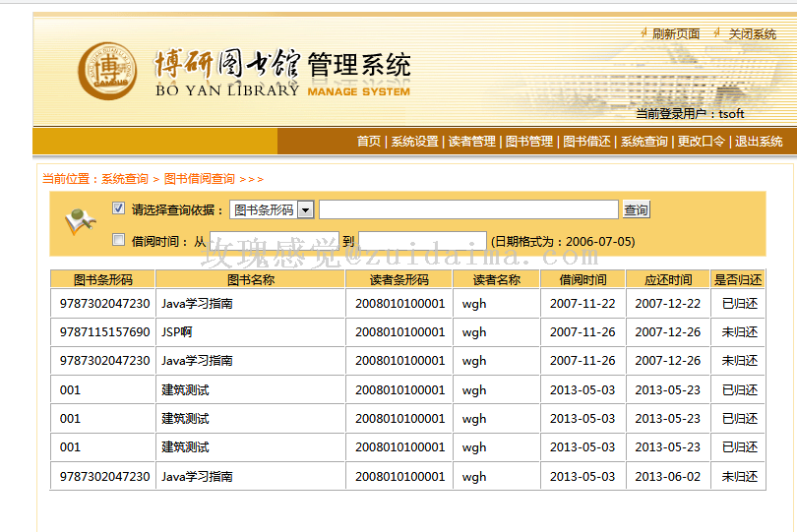Click the 2013-06-02 due date cell
This screenshot has height=532, width=797.
[668, 477]
